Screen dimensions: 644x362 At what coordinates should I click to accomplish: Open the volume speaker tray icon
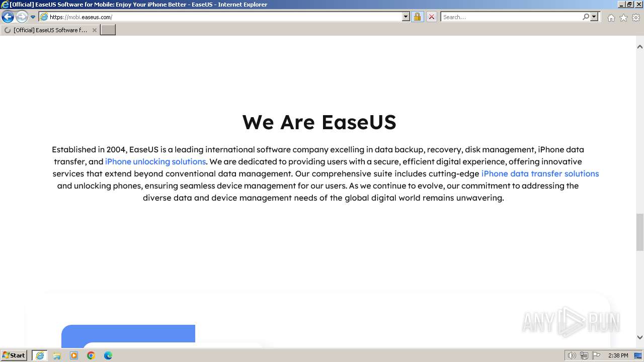click(572, 355)
